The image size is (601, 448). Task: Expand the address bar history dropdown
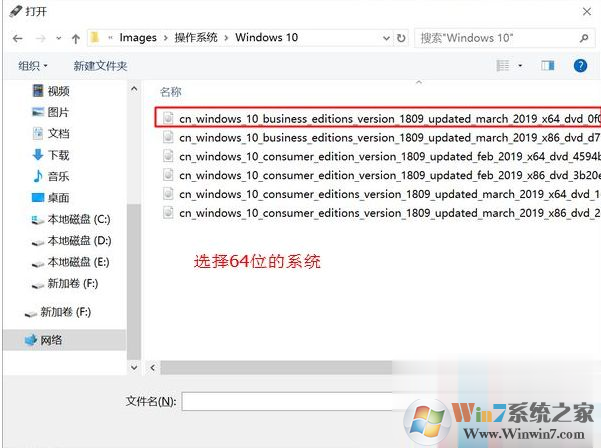point(386,38)
